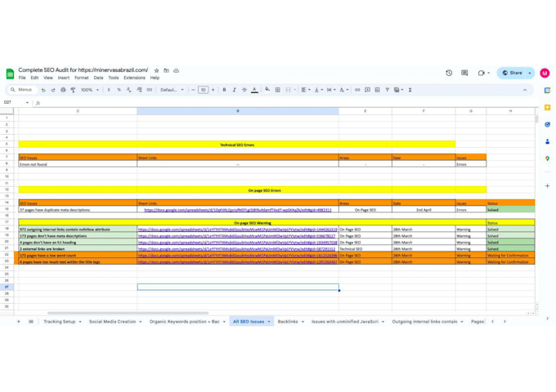Click the undo arrow
556x392 pixels.
tap(43, 90)
